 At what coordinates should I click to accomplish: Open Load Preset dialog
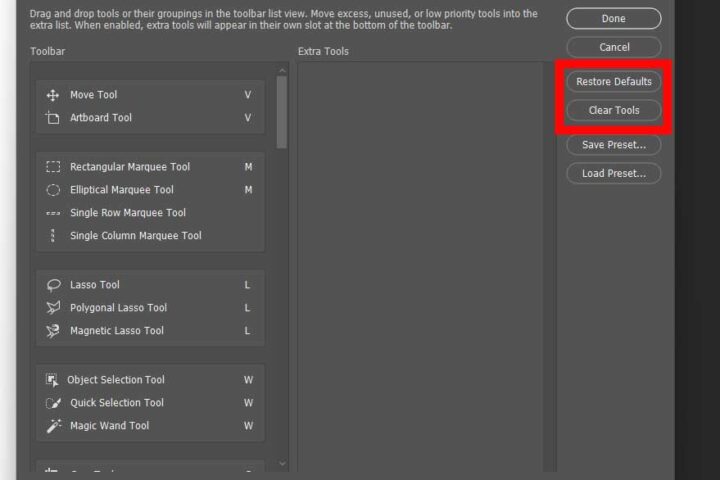point(614,173)
